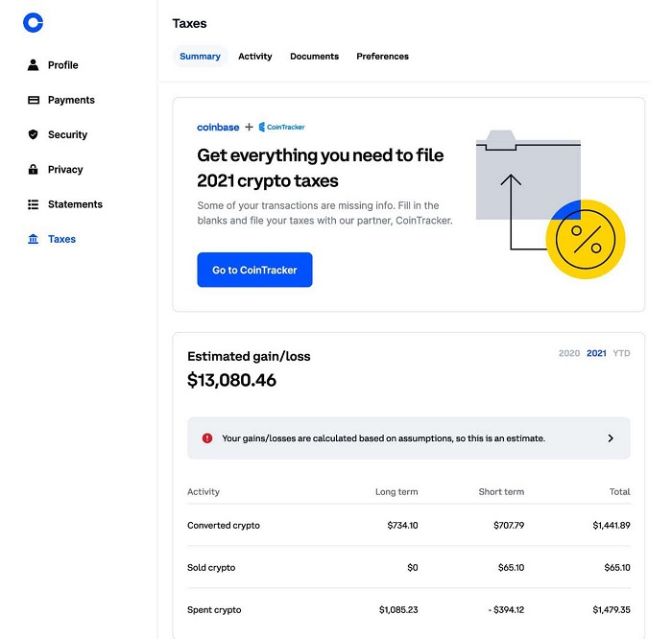Expand the estimate assumptions chevron arrow
The height and width of the screenshot is (639, 672).
click(x=611, y=438)
